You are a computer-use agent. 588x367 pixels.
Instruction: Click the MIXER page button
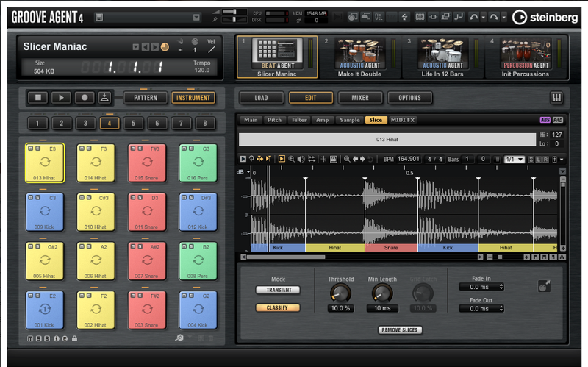tap(360, 98)
